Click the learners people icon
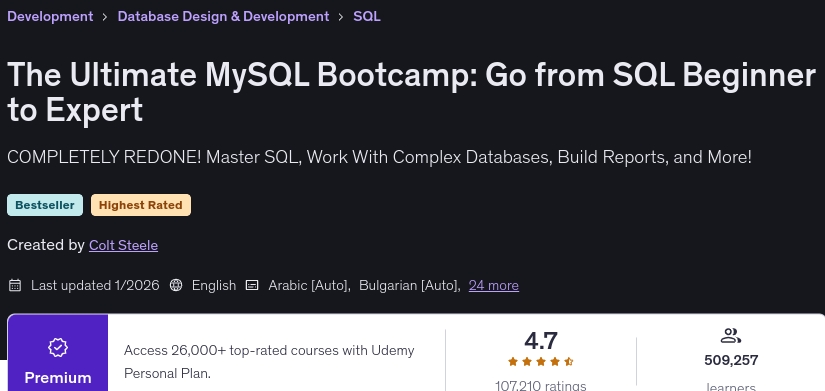Screen dimensions: 825x391 point(731,336)
